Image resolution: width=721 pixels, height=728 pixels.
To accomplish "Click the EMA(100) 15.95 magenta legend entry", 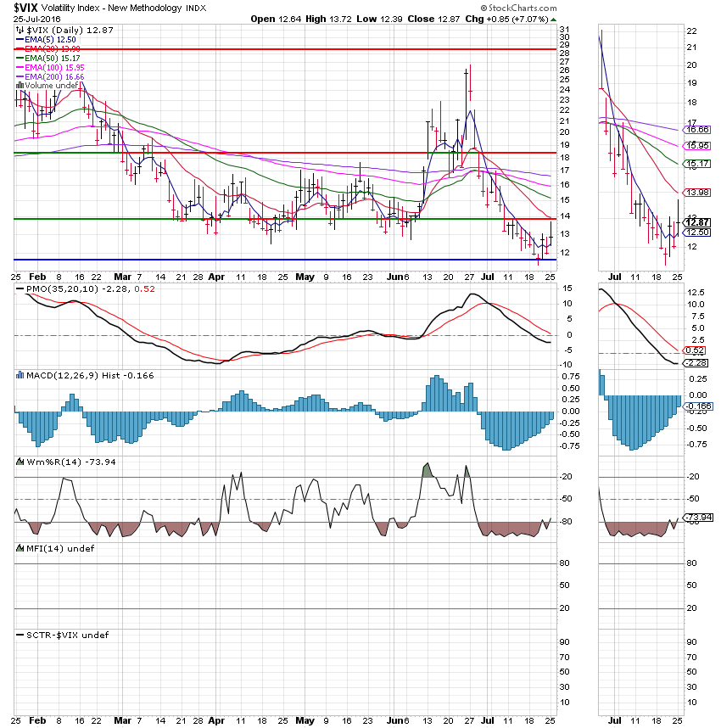I will pyautogui.click(x=55, y=66).
